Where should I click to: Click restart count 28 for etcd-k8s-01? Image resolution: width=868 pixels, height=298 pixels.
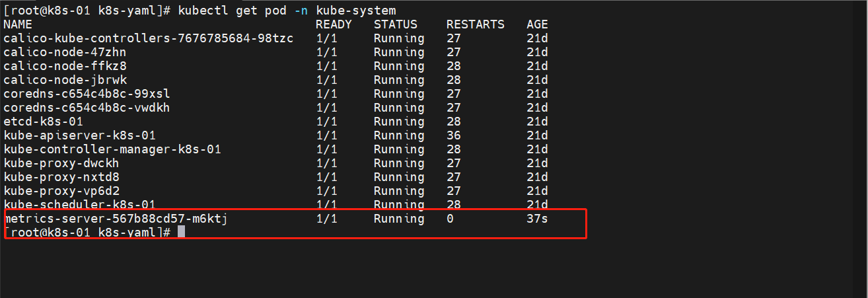[454, 122]
